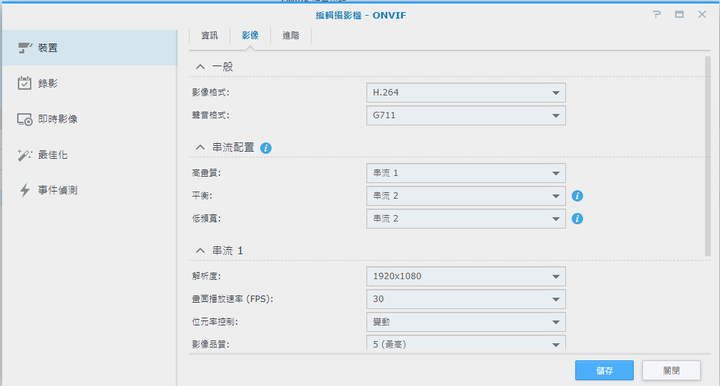The height and width of the screenshot is (386, 720).
Task: Collapse the 串流 1 section
Action: [x=200, y=251]
